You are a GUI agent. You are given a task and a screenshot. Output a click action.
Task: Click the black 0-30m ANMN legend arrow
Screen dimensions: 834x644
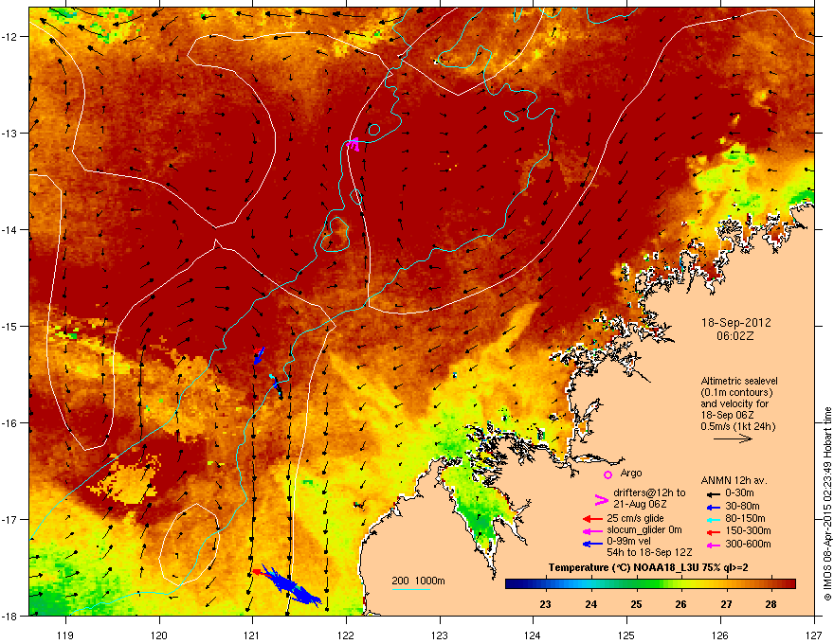coord(713,493)
